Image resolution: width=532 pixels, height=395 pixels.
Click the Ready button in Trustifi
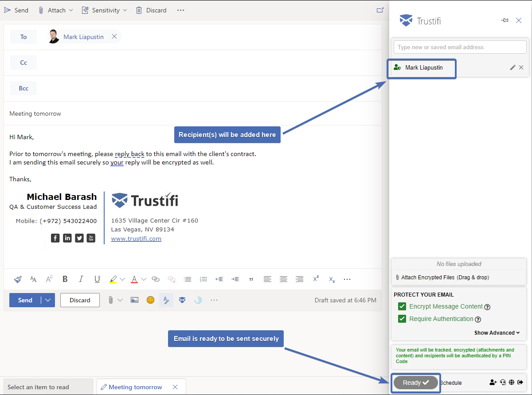tap(416, 383)
